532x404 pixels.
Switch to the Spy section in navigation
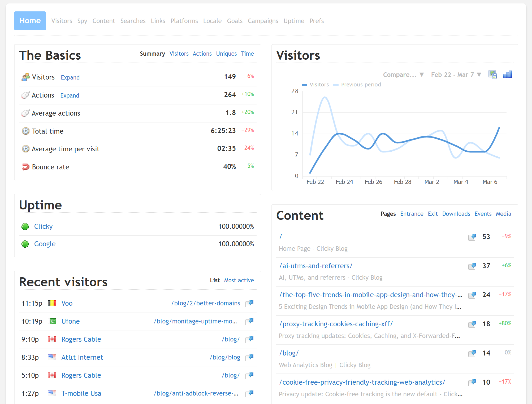(x=82, y=21)
